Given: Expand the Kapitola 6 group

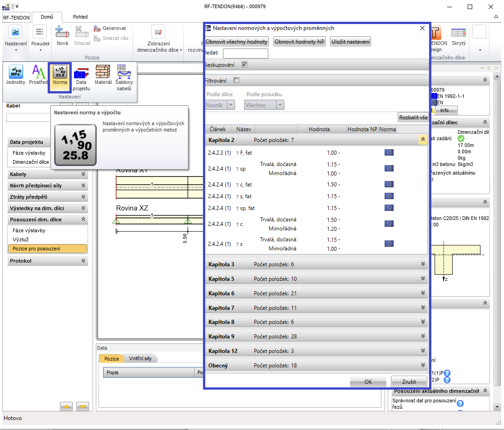Looking at the screenshot, I should coord(423,293).
